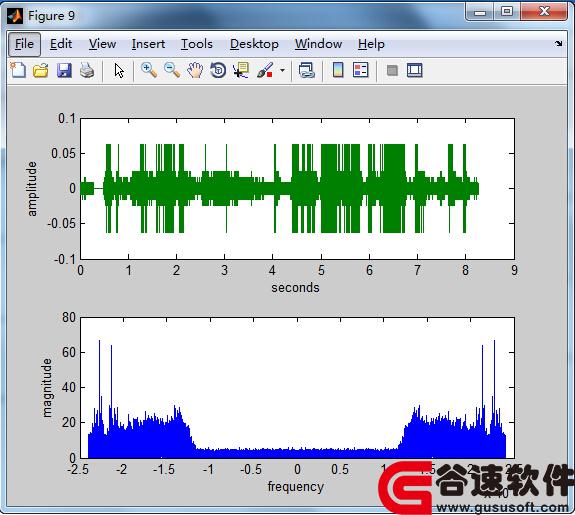Viewport: 575px width, 515px height.
Task: Activate the Zoom In magnifier tool
Action: 149,70
